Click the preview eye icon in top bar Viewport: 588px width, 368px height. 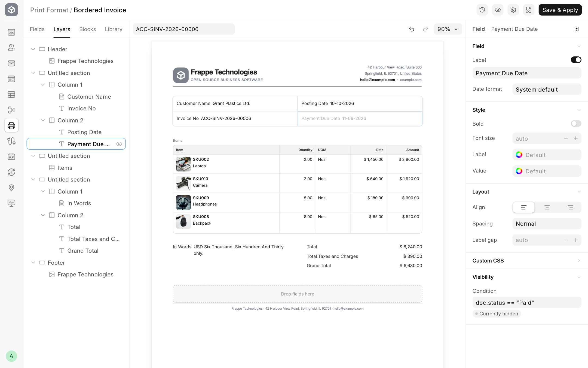(498, 10)
